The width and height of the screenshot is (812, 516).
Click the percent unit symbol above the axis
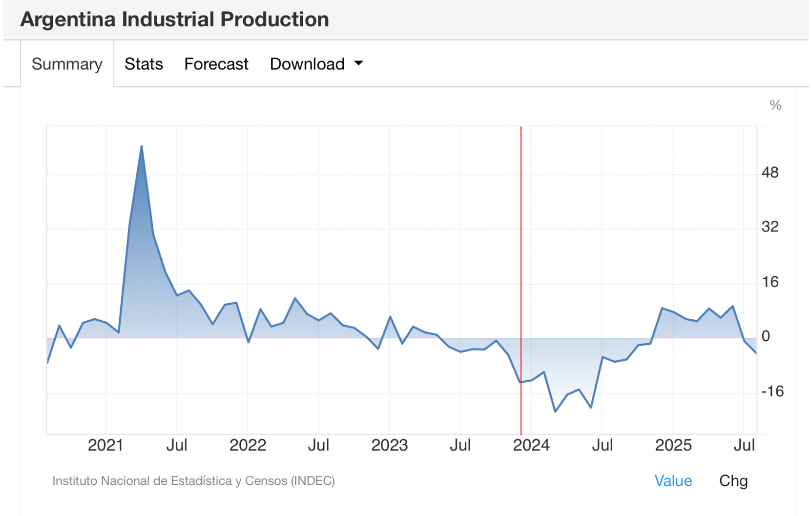point(775,105)
